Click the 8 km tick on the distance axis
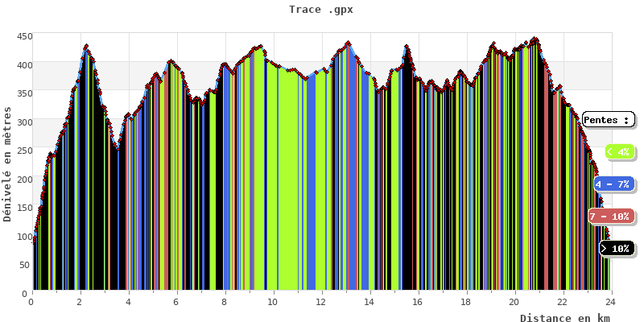The width and height of the screenshot is (644, 322). (x=224, y=302)
